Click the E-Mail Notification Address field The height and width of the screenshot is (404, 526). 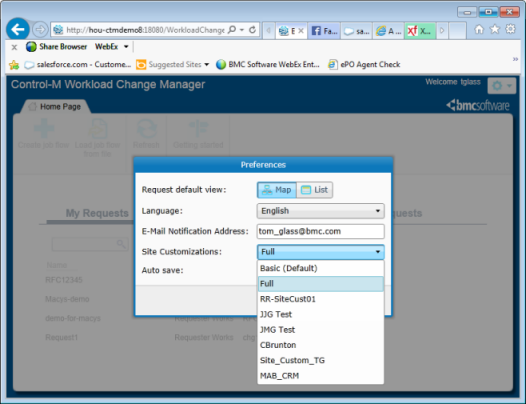coord(321,232)
